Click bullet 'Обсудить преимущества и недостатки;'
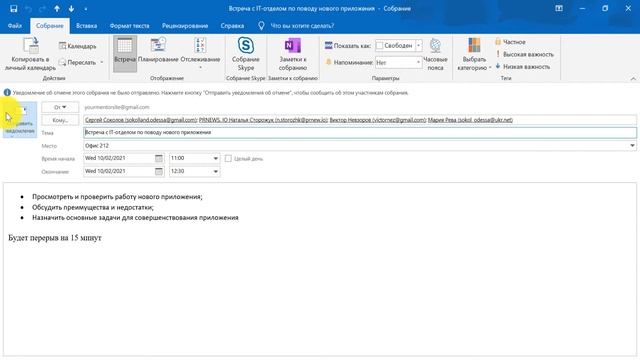Screen dimensions: 640x360 tap(93, 207)
